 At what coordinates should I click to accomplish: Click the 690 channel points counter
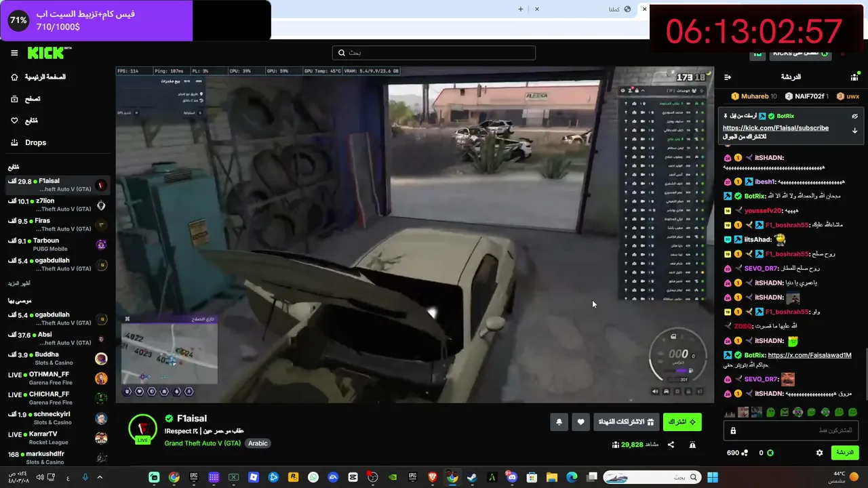point(737,453)
